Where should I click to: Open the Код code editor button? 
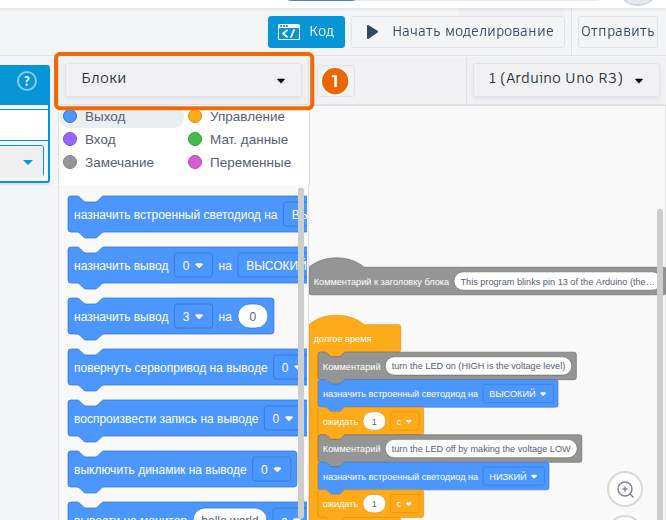(x=306, y=32)
